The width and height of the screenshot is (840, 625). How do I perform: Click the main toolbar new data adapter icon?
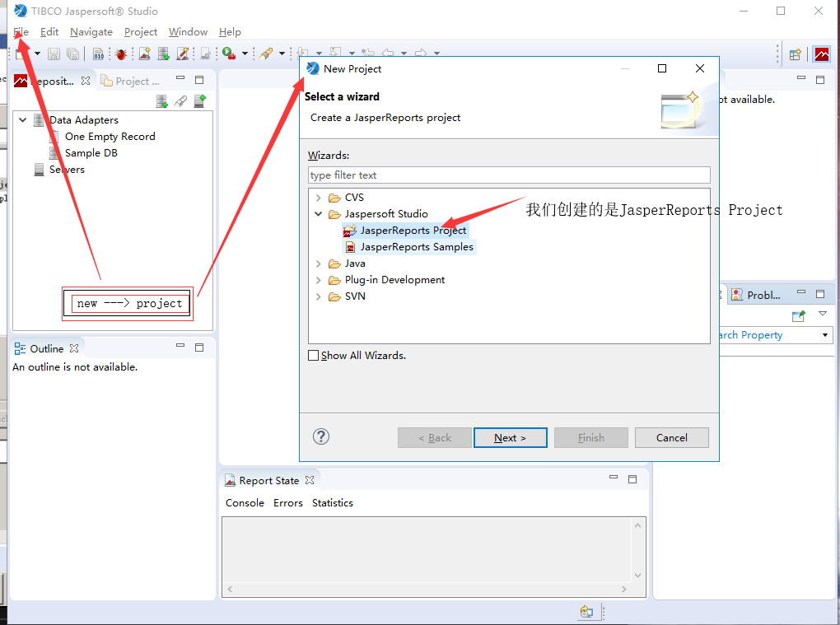tap(164, 54)
